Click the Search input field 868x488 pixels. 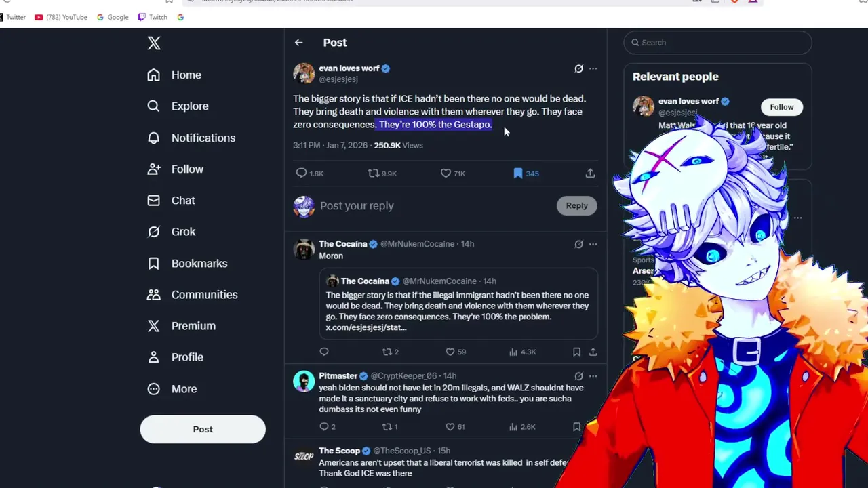717,42
